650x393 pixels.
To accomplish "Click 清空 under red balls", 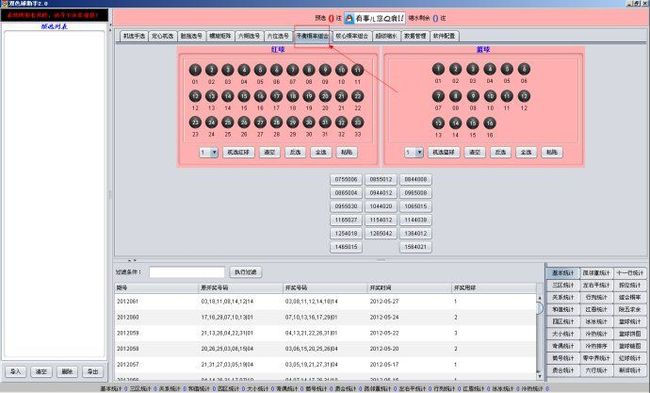I will pos(270,153).
